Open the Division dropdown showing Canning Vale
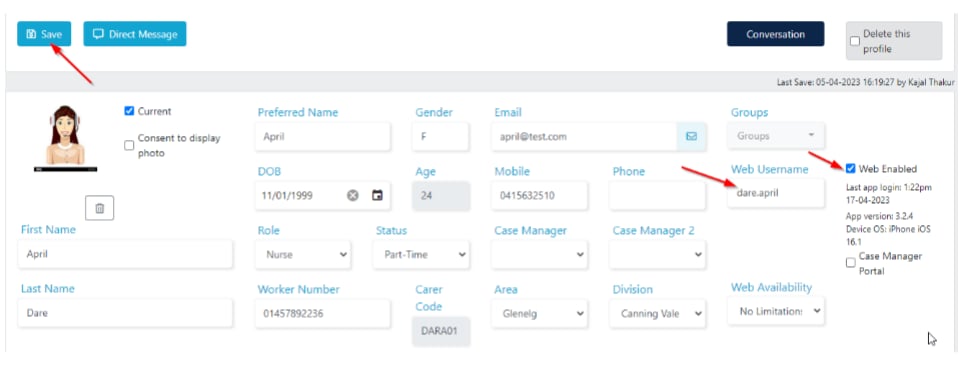This screenshot has width=974, height=375. click(657, 314)
